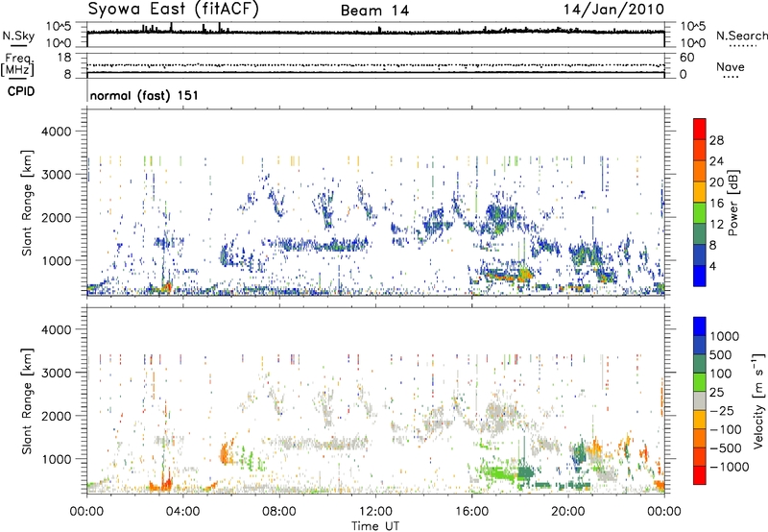Click the green segment of Velocity colorbar

700,382
